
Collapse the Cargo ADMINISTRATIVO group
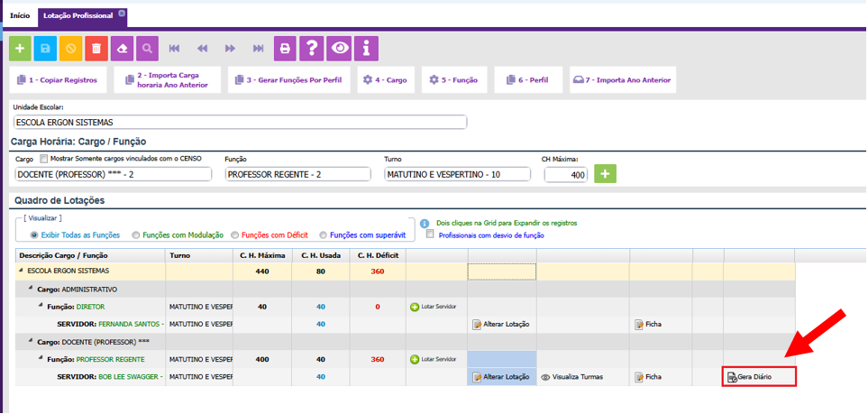click(32, 289)
